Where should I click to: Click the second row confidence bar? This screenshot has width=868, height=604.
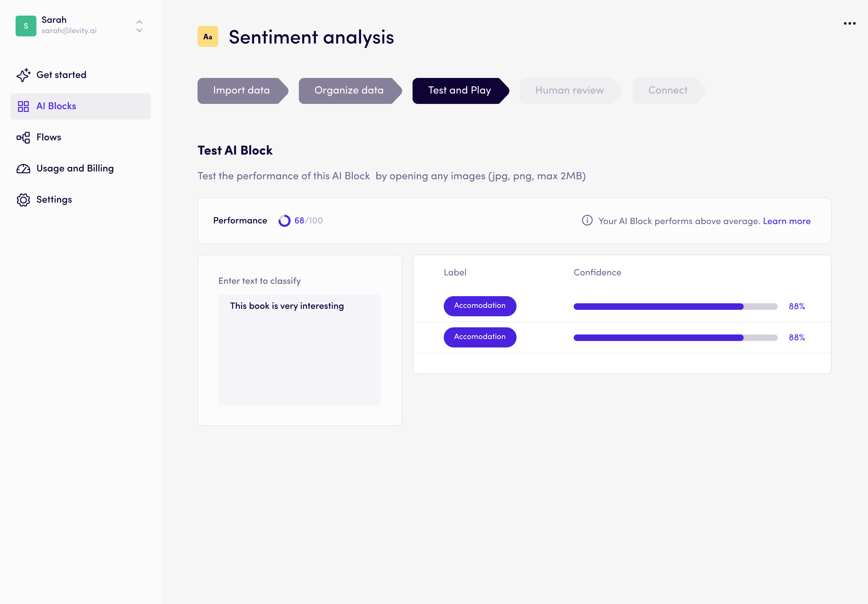[x=675, y=337]
